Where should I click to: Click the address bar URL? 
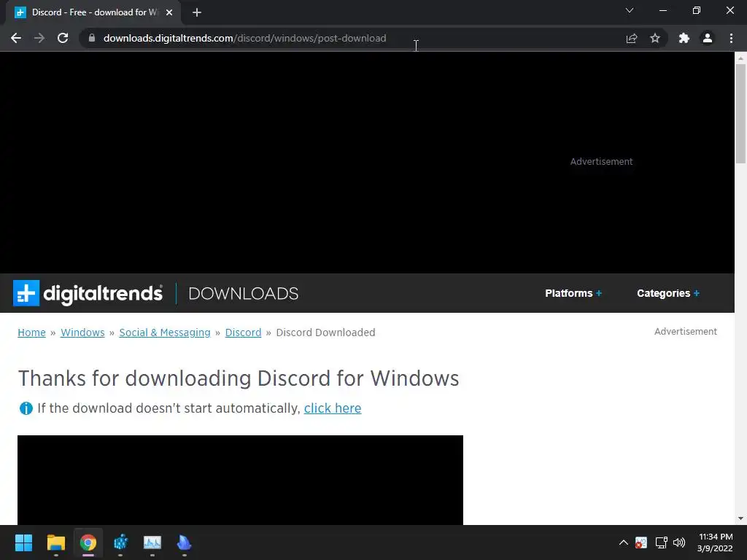tap(245, 38)
